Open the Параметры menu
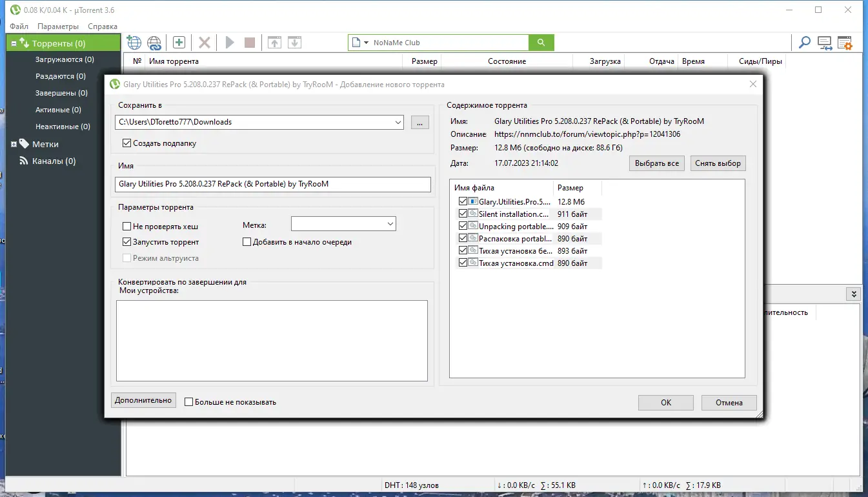 coord(58,26)
